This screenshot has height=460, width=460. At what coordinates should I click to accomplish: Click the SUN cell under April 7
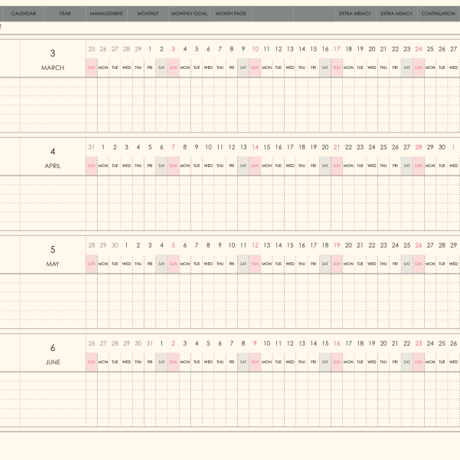(173, 166)
